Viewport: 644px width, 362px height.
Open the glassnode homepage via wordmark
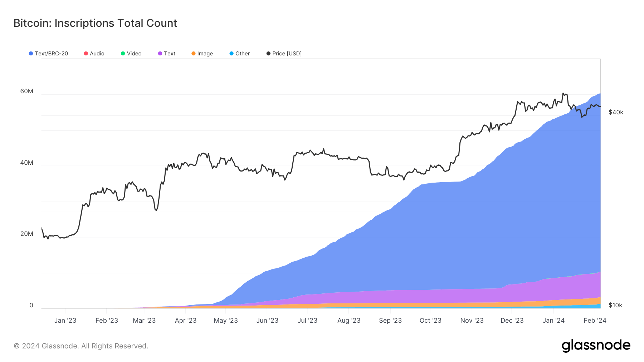(x=596, y=345)
